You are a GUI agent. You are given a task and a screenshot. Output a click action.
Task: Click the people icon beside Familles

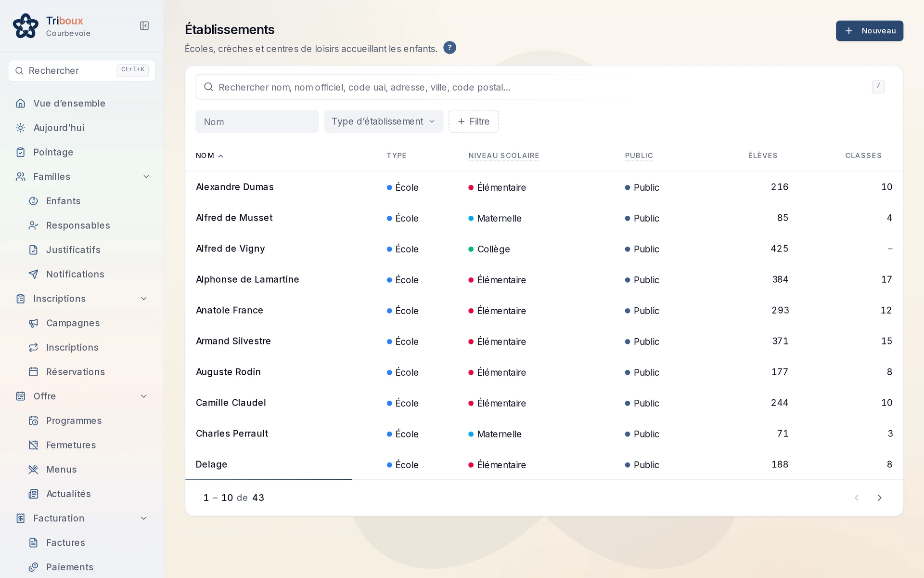pyautogui.click(x=20, y=177)
